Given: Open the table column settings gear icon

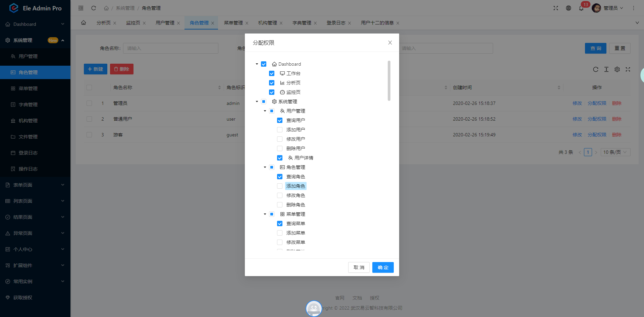Looking at the screenshot, I should (x=617, y=69).
